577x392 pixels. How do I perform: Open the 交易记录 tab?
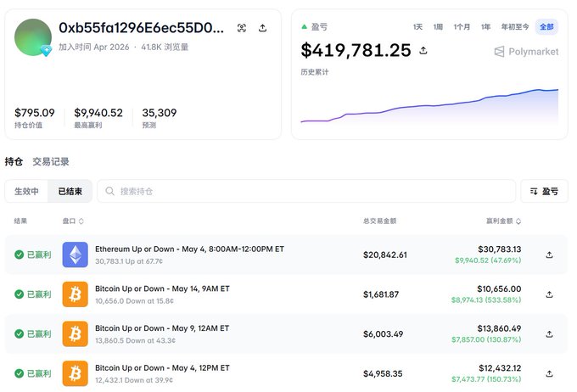(x=51, y=161)
